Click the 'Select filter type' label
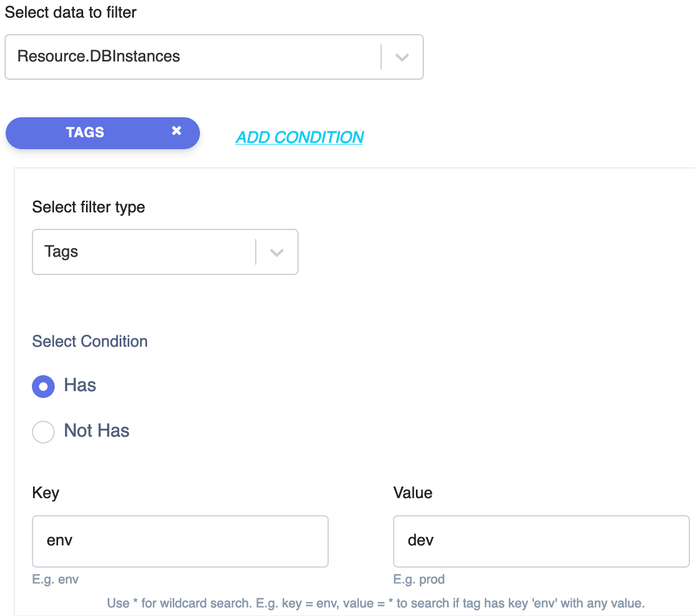695x616 pixels. [x=88, y=207]
